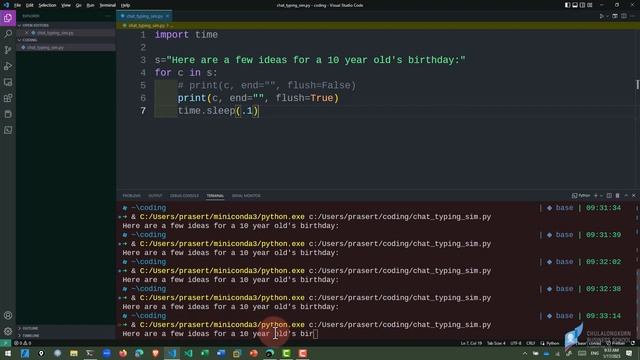Open editor More Actions ellipsis menu
640x360 pixels.
632,16
